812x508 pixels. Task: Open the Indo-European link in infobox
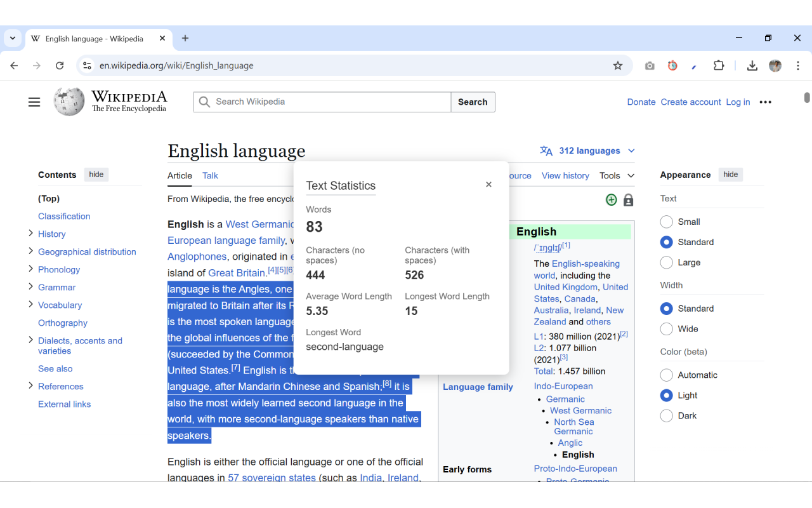pyautogui.click(x=563, y=386)
